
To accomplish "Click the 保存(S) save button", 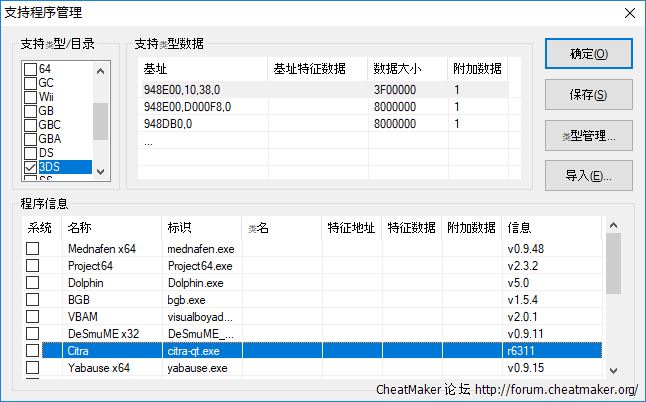I will point(587,95).
